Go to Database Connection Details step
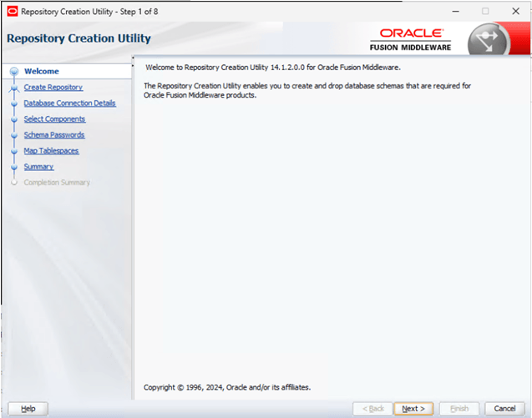The height and width of the screenshot is (418, 532). [x=69, y=103]
